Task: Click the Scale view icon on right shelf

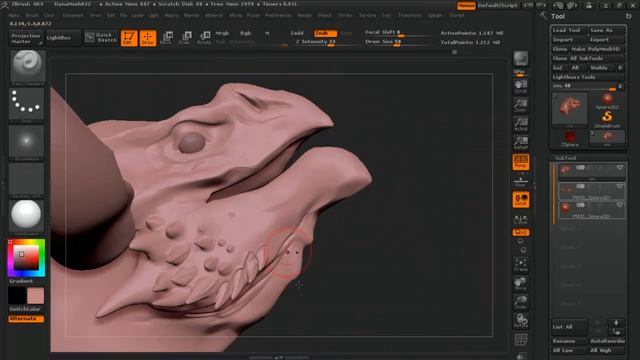Action: click(x=520, y=303)
